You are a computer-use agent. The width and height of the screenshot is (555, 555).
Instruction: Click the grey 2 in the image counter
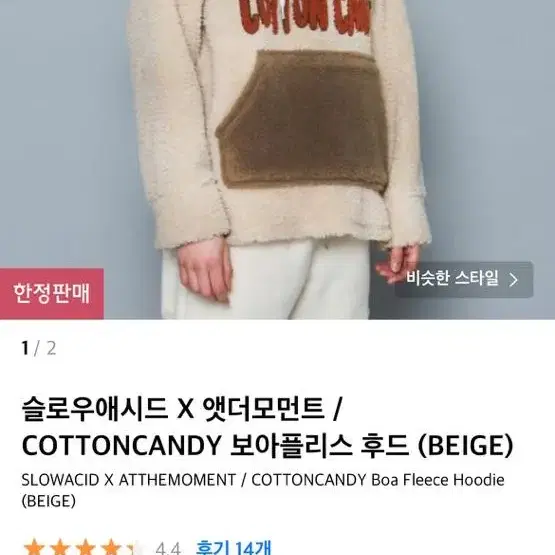pos(51,348)
